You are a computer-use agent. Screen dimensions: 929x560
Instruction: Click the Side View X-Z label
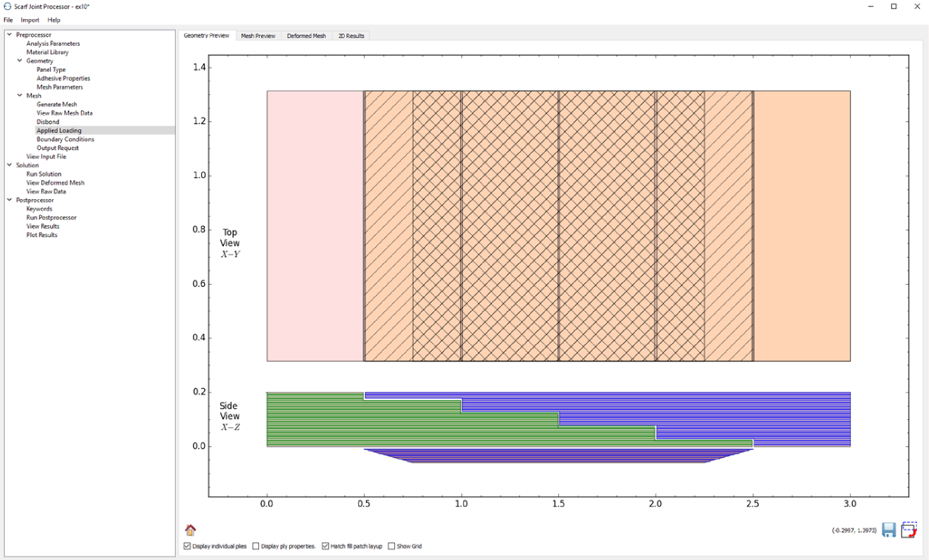pyautogui.click(x=229, y=416)
